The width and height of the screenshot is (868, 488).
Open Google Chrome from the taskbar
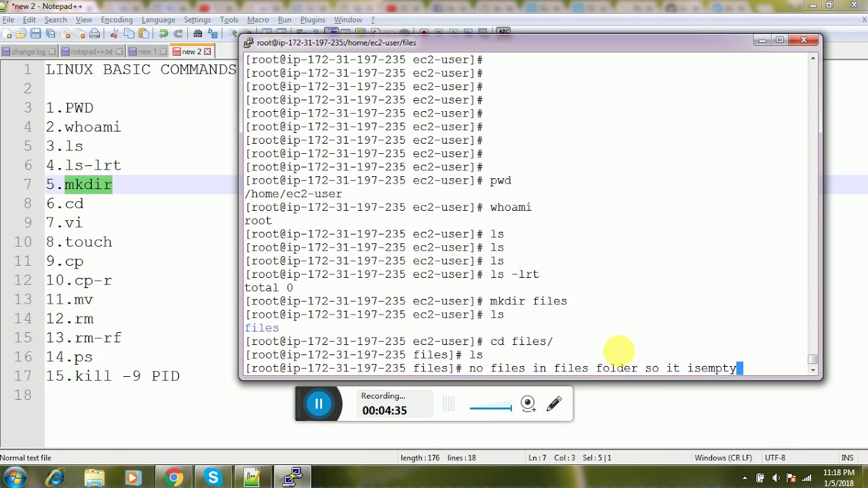click(174, 478)
